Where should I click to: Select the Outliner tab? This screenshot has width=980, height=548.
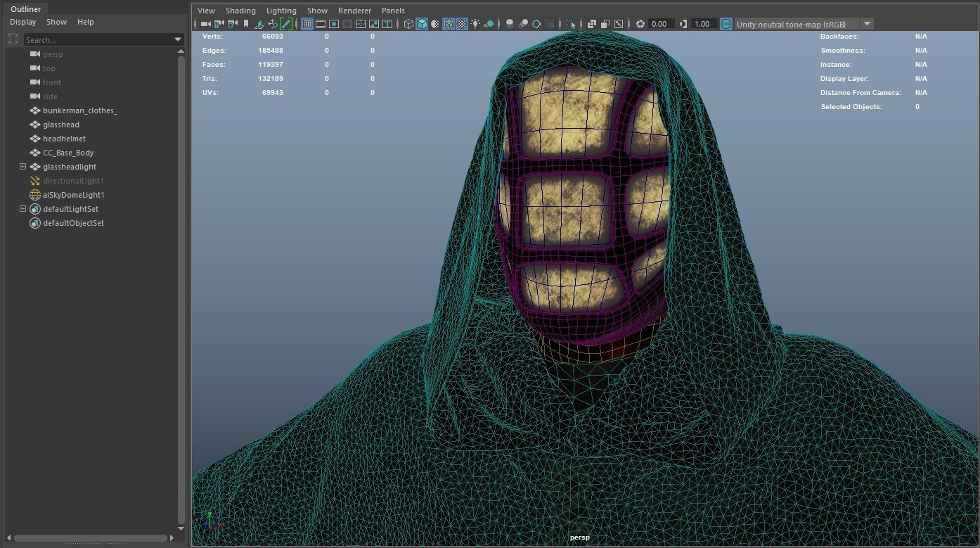pyautogui.click(x=25, y=9)
